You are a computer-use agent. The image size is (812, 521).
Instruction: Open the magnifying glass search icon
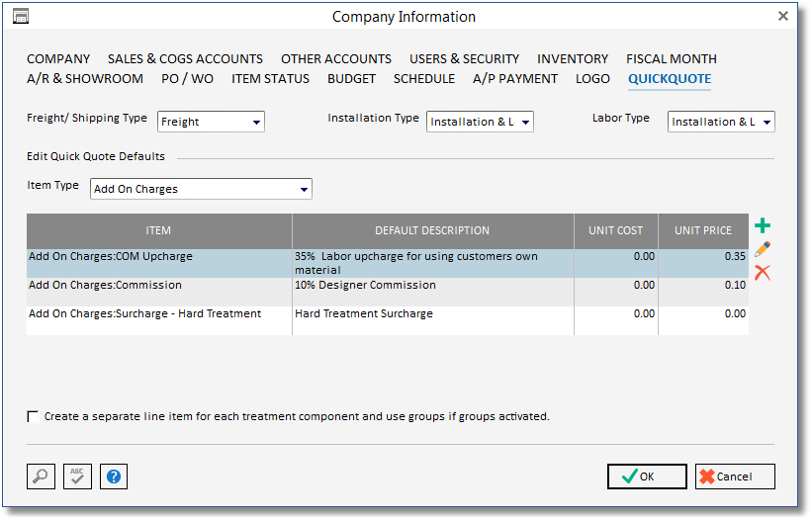click(x=41, y=476)
